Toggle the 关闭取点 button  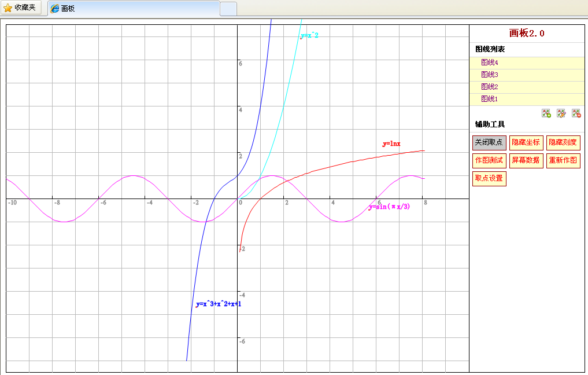click(489, 142)
